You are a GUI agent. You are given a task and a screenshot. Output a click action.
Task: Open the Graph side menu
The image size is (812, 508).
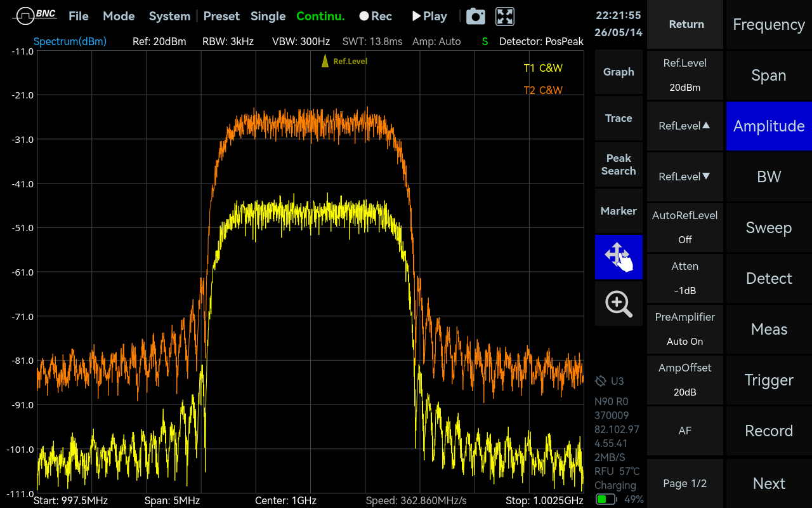click(x=619, y=72)
